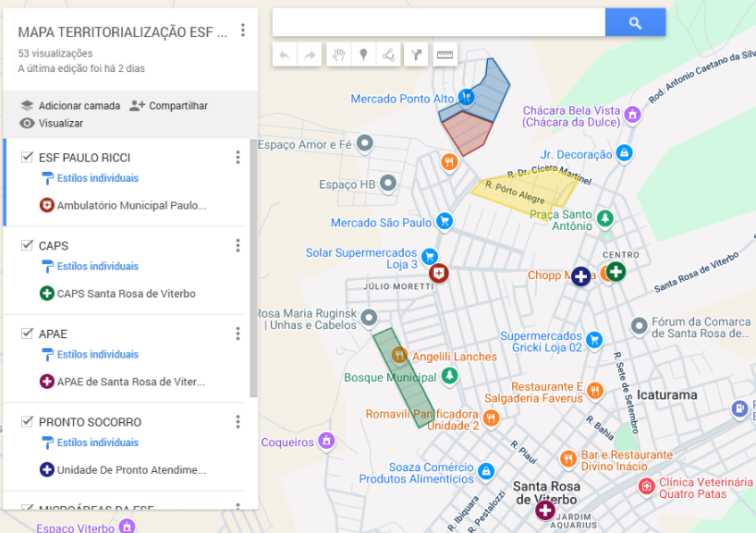Select the add marker tool
Viewport: 756px width, 533px height.
point(363,55)
